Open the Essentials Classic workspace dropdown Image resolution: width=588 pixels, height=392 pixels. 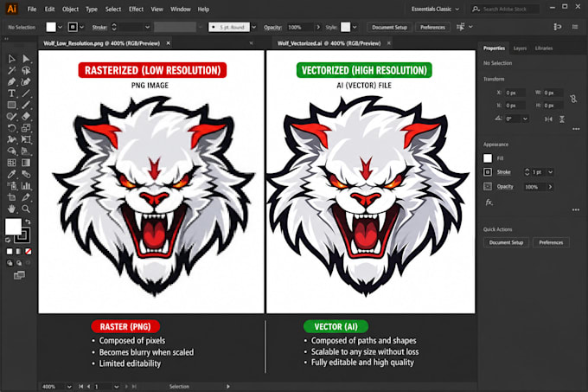click(435, 9)
